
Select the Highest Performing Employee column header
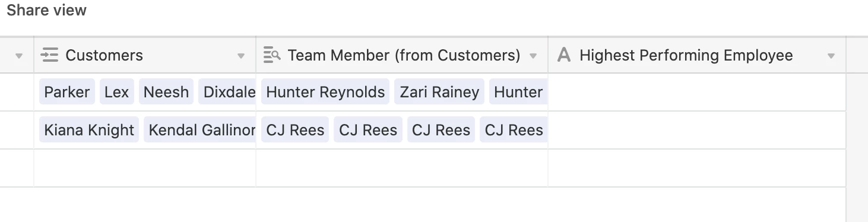tap(697, 55)
